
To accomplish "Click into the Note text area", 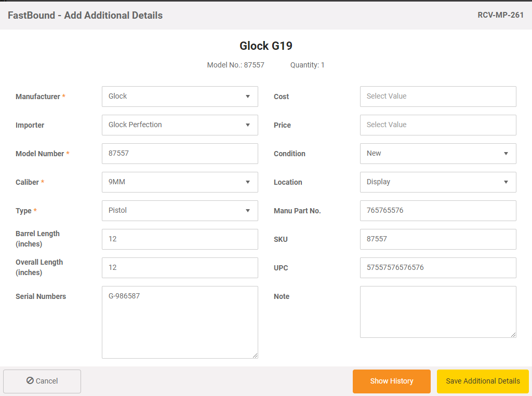I will coord(438,312).
